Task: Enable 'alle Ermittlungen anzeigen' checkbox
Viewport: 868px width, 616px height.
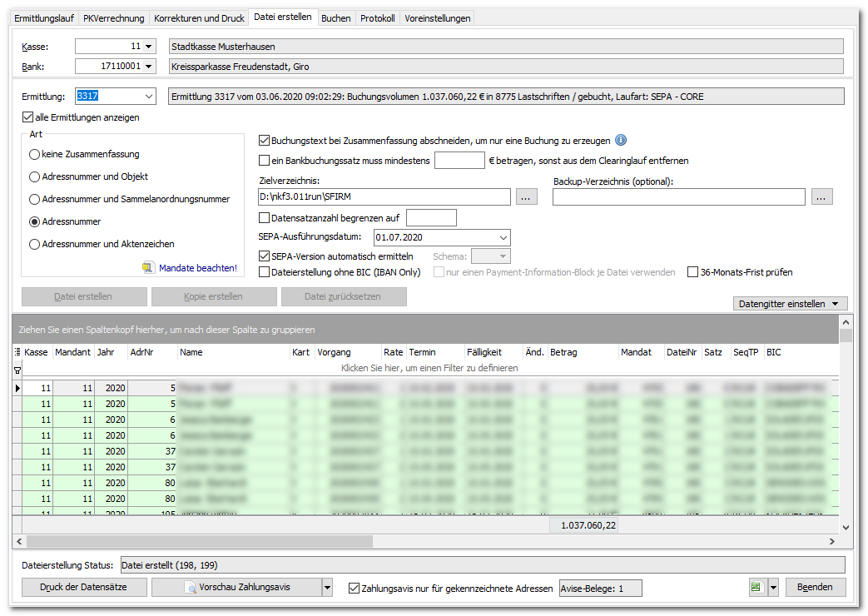Action: 27,117
